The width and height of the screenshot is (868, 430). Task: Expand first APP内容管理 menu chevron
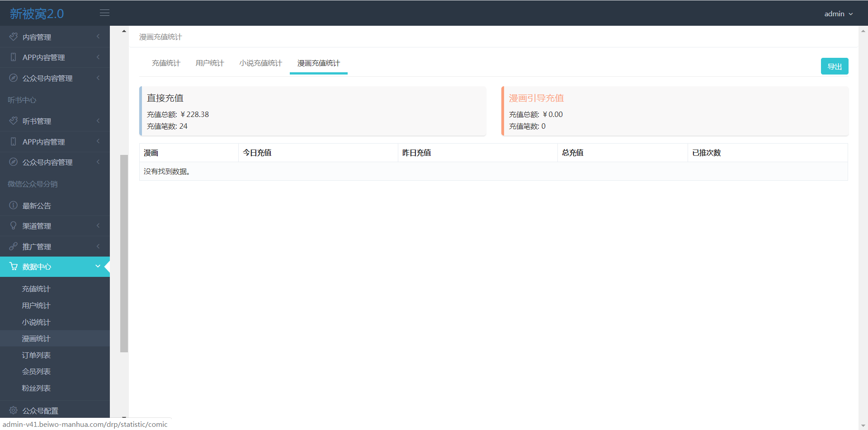pos(98,57)
